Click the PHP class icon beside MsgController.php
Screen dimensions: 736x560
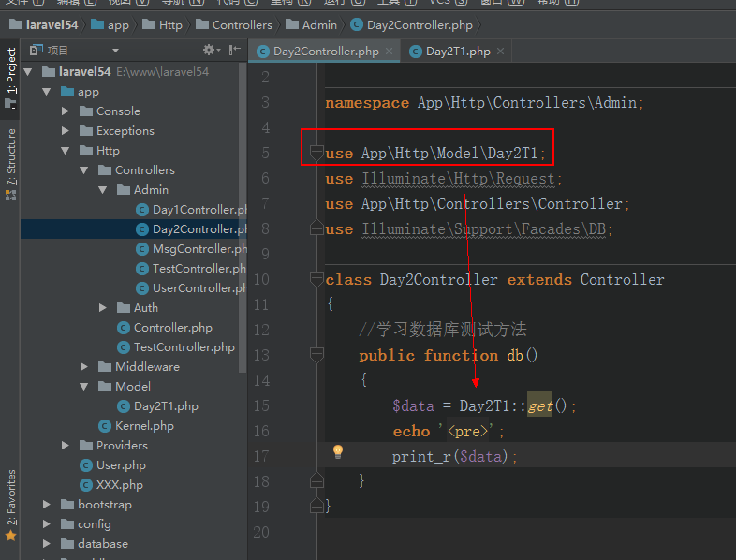142,249
